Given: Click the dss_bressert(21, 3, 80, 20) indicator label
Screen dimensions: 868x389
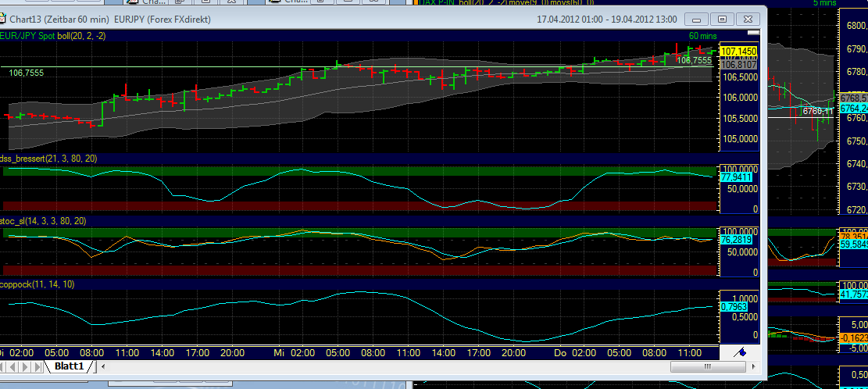Looking at the screenshot, I should (49, 159).
